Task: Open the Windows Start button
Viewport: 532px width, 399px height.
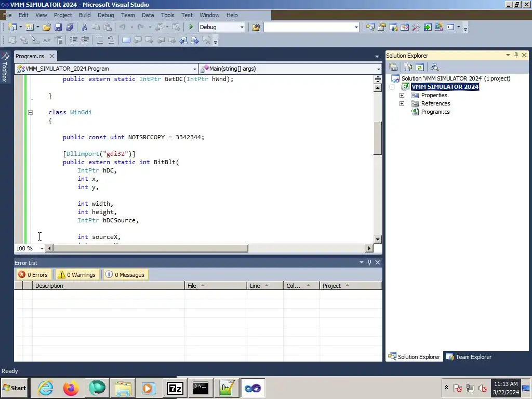Action: (14, 388)
